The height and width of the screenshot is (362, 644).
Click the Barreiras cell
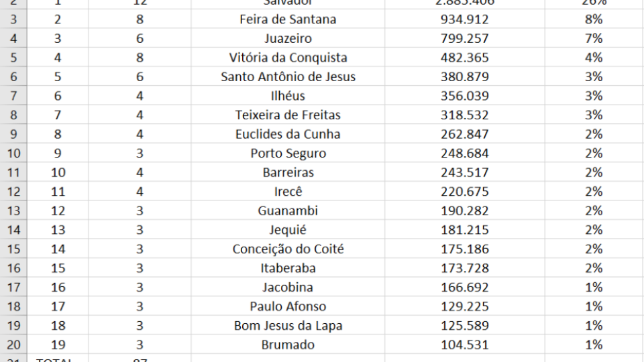[288, 172]
